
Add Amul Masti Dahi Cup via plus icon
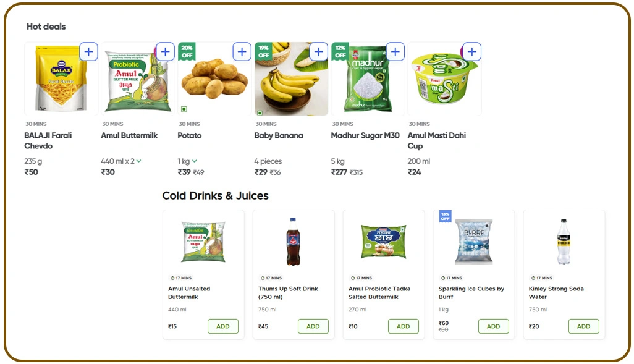click(x=471, y=51)
